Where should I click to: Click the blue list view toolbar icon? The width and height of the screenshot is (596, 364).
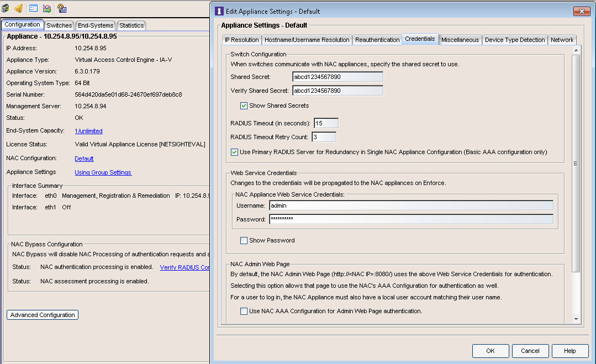tap(34, 8)
